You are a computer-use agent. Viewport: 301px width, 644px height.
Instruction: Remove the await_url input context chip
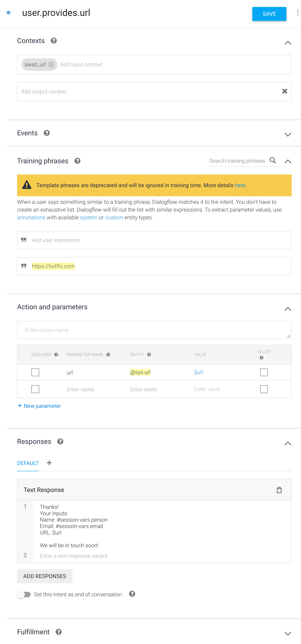pos(51,65)
